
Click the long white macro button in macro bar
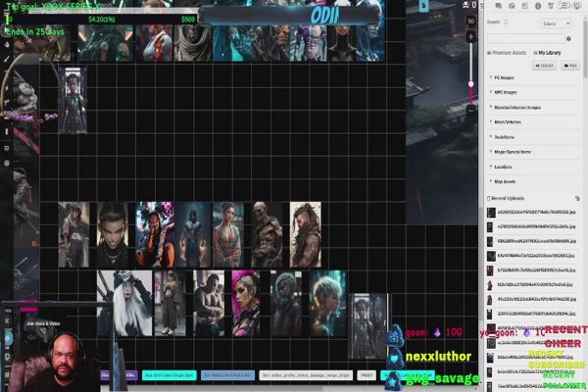point(306,375)
